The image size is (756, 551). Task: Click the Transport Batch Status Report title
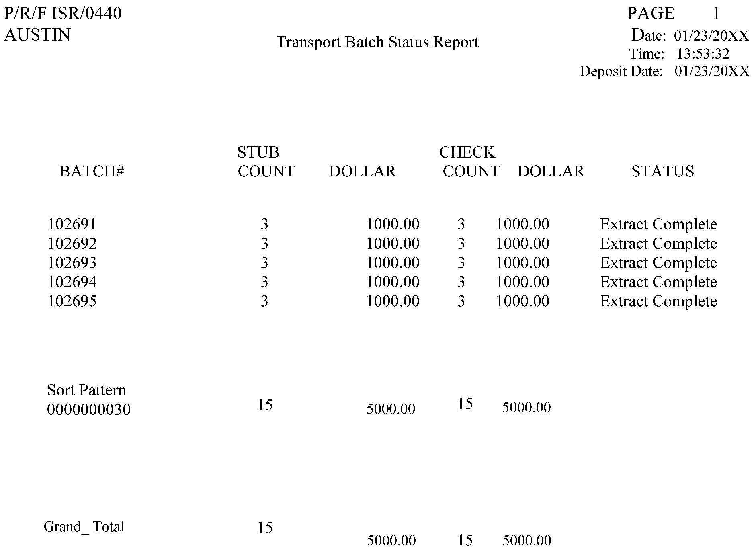tap(377, 42)
